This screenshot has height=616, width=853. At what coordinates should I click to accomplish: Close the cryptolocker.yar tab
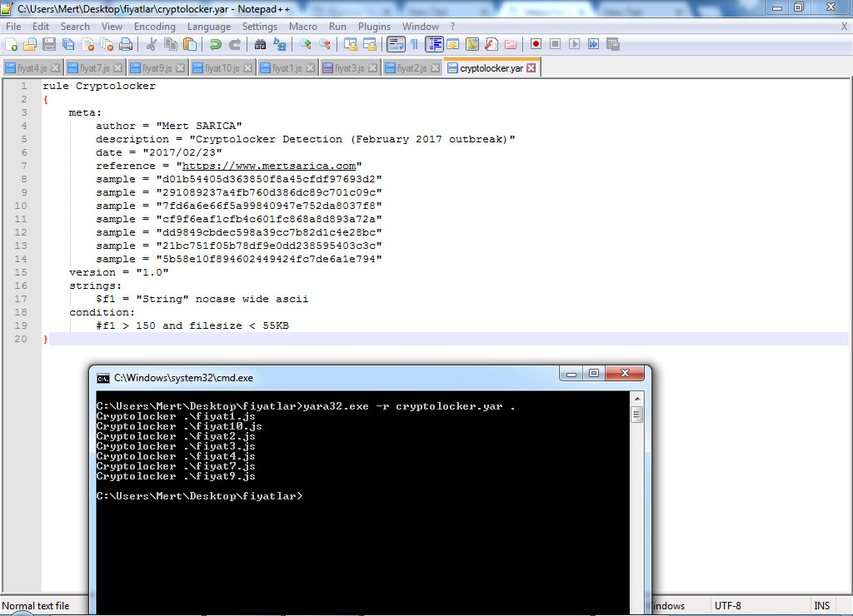531,68
